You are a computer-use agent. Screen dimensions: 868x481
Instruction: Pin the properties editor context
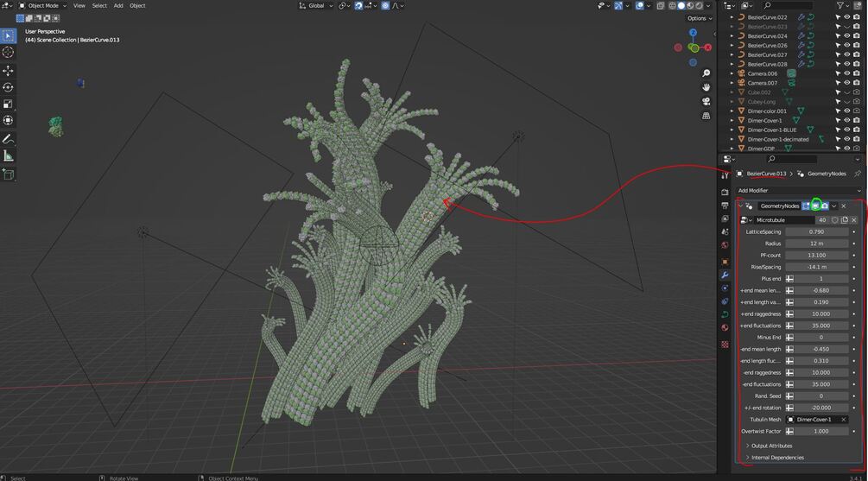pos(858,174)
